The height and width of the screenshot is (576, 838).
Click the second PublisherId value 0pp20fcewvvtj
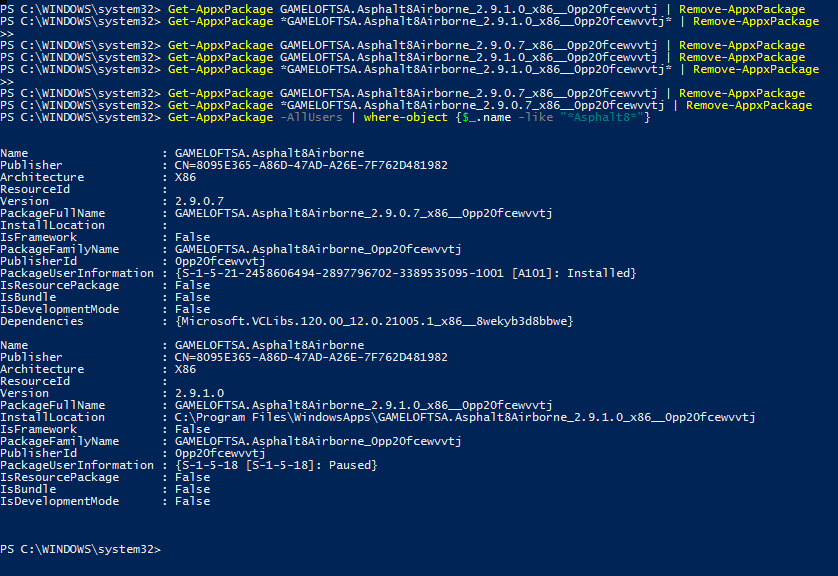pyautogui.click(x=220, y=453)
